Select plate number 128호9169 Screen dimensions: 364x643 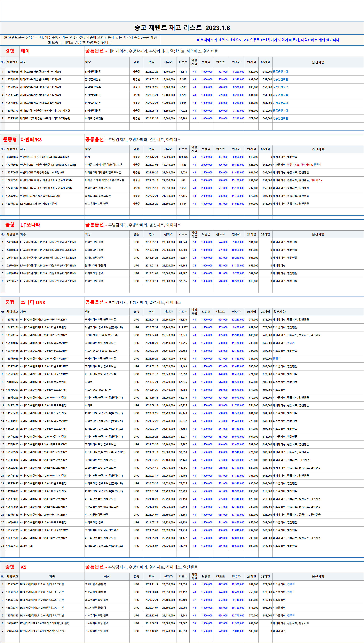click(x=12, y=546)
